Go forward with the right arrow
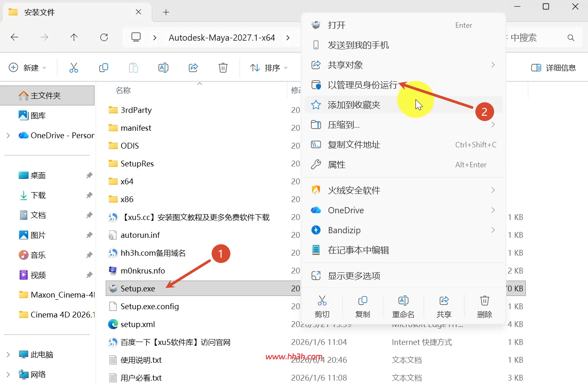588x386 pixels. (44, 37)
